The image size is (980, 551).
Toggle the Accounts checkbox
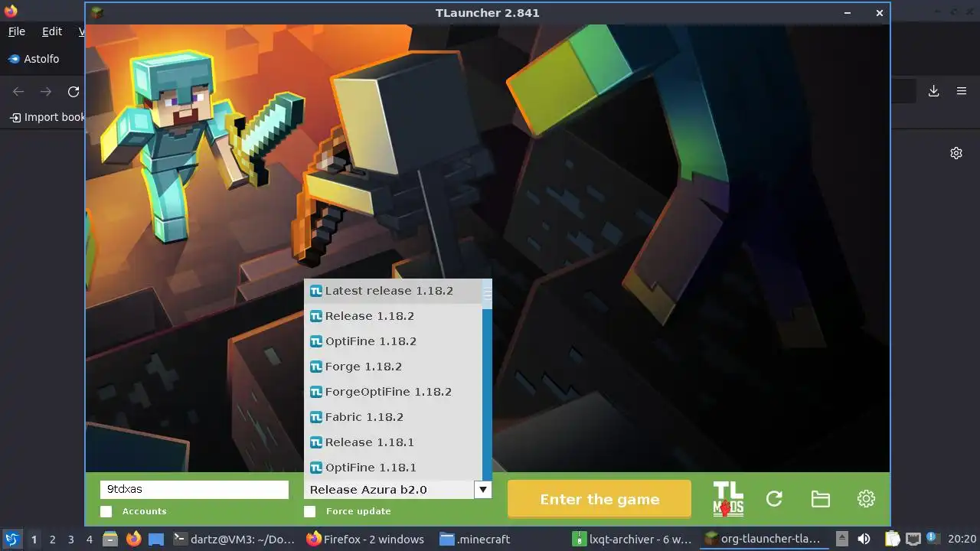point(106,511)
